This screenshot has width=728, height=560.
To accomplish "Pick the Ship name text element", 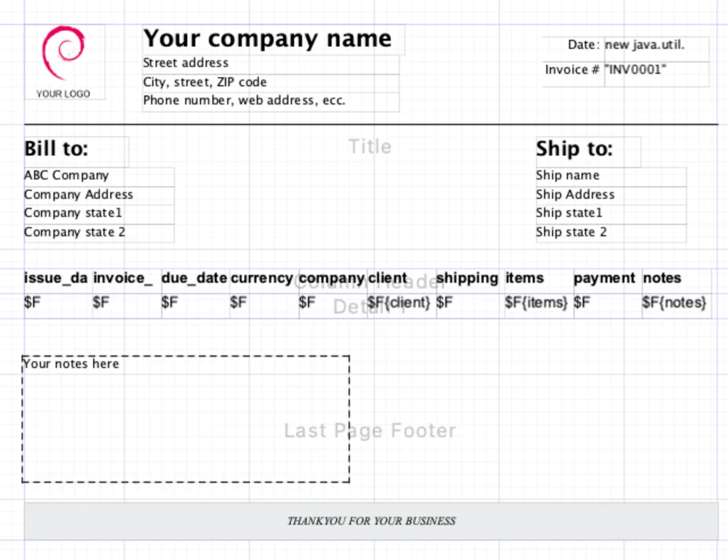I will click(568, 175).
